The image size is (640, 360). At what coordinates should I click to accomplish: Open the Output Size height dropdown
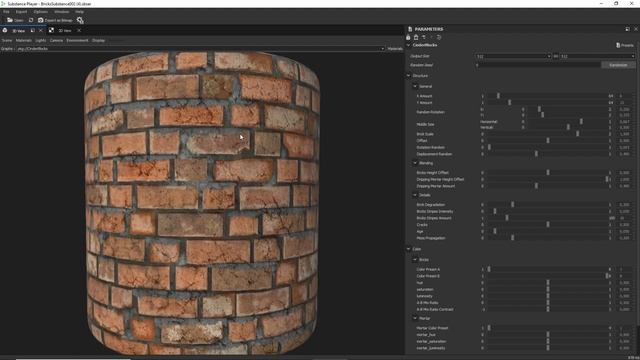click(598, 56)
